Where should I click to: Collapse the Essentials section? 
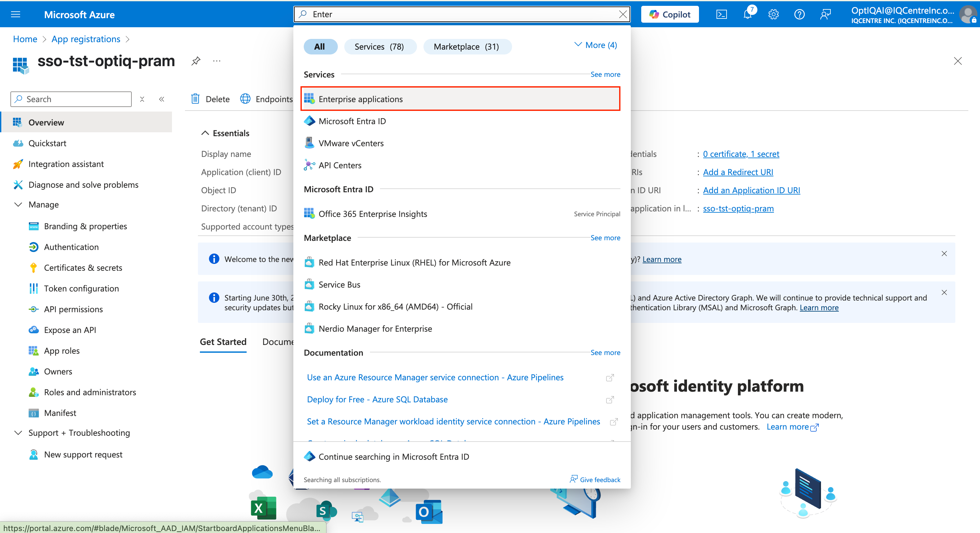click(205, 133)
